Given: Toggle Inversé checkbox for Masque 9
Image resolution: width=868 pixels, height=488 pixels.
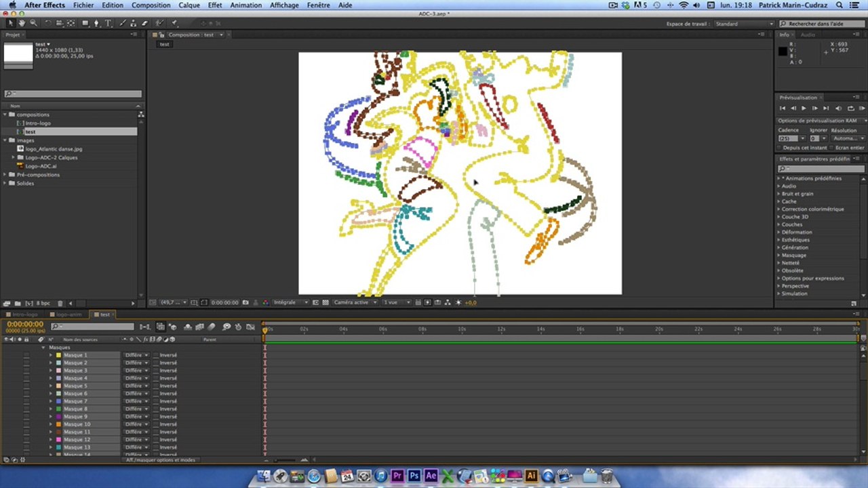Looking at the screenshot, I should click(156, 417).
